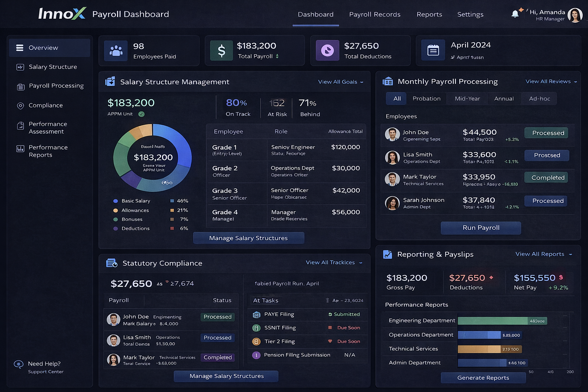Click Lisa Smith's avatar under Employees
The image size is (588, 392).
pyautogui.click(x=392, y=157)
